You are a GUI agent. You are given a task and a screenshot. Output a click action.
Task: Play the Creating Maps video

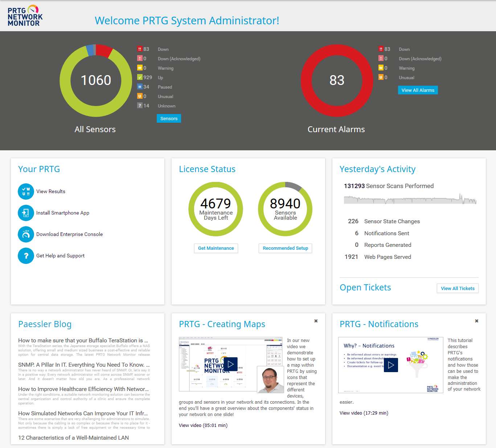tap(230, 364)
